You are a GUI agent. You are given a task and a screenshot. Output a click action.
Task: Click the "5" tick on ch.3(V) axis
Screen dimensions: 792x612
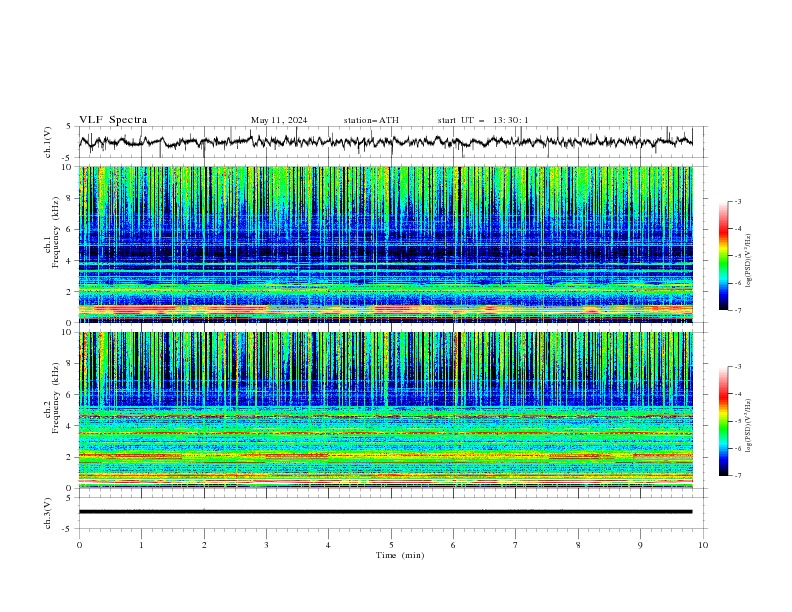[x=69, y=498]
